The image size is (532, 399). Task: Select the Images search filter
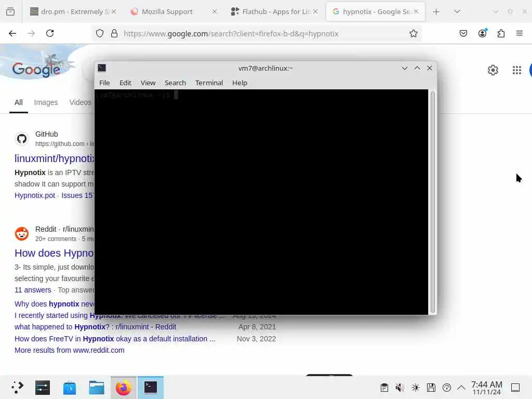click(46, 102)
